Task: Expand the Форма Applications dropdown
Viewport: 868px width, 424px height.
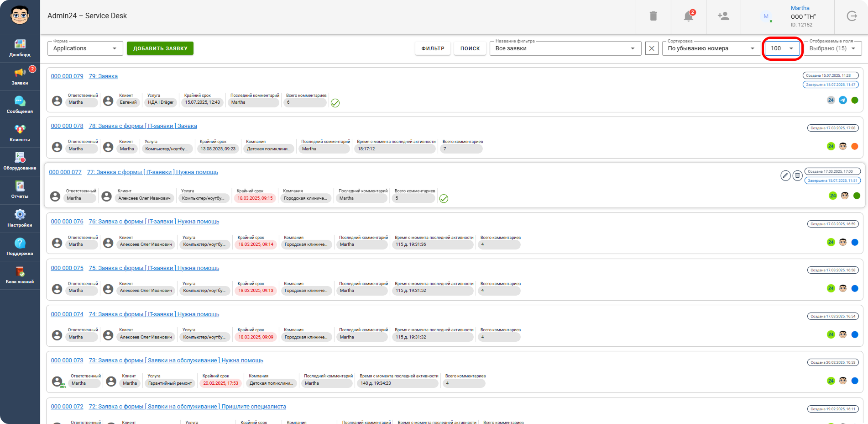Action: pyautogui.click(x=85, y=48)
